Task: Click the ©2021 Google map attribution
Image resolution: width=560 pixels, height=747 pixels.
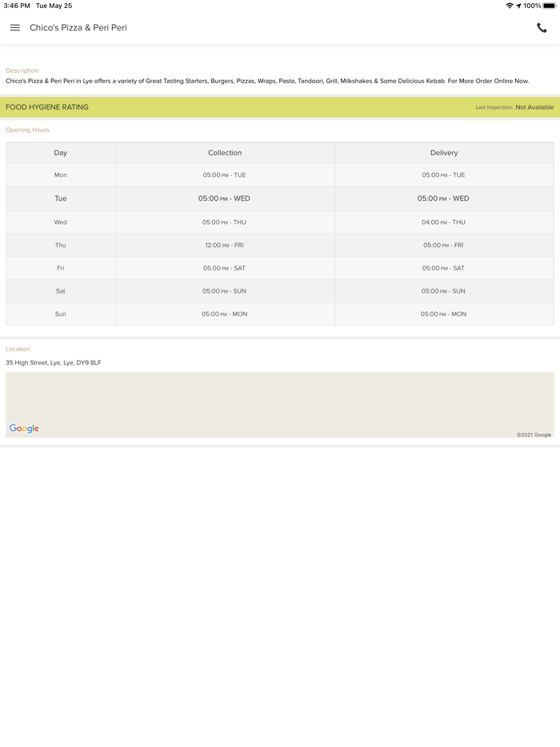Action: point(534,434)
